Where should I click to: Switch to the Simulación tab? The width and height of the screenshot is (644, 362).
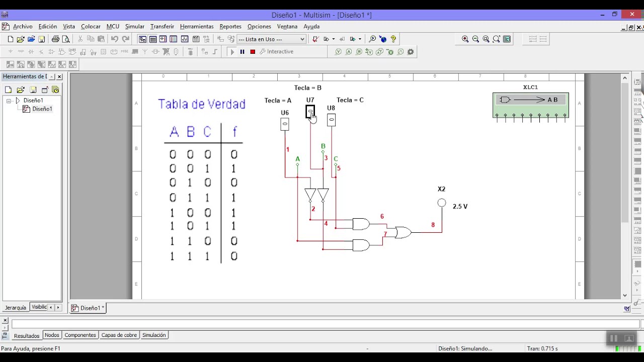(154, 335)
